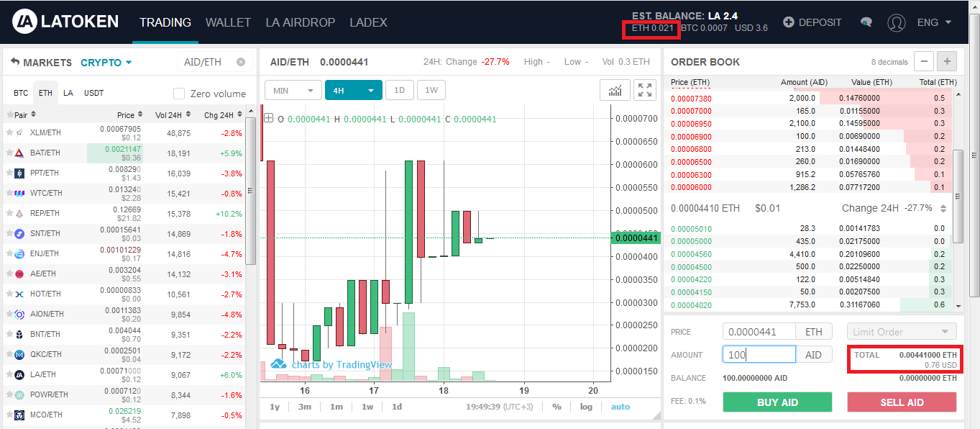Image resolution: width=980 pixels, height=429 pixels.
Task: Click the REP coin icon
Action: pos(20,213)
